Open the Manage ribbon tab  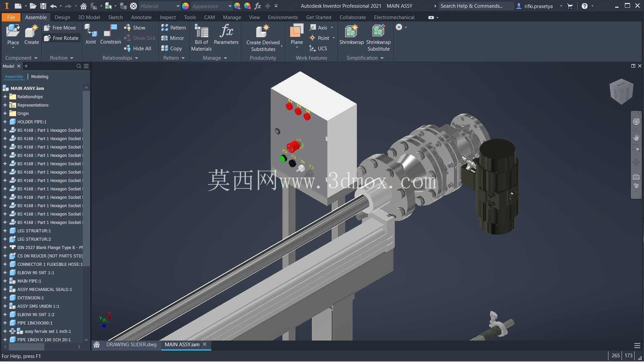pyautogui.click(x=232, y=17)
